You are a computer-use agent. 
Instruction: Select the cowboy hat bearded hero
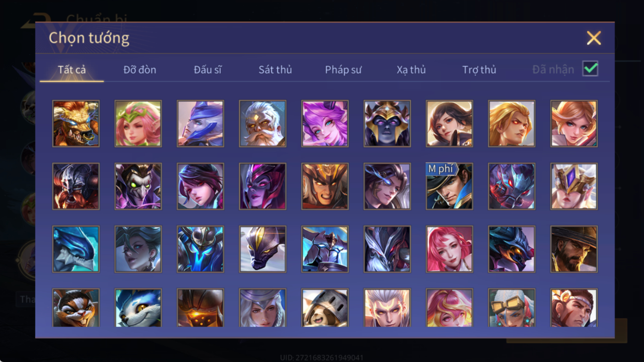(574, 249)
